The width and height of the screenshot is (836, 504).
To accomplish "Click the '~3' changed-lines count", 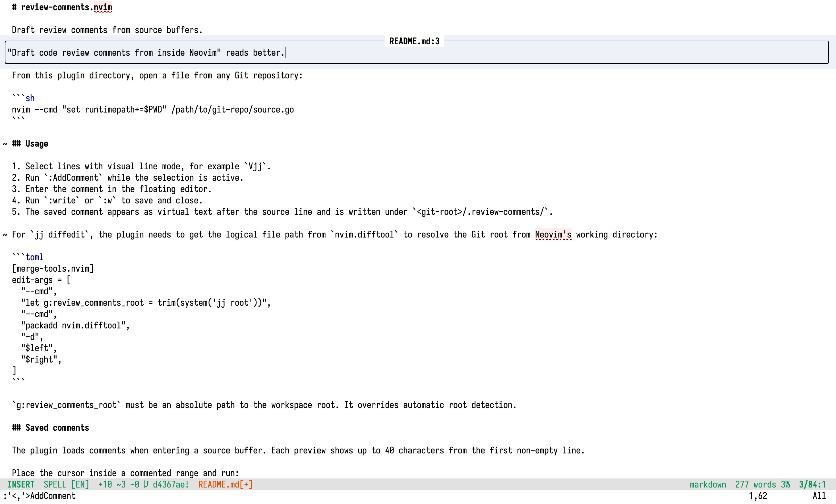I will coord(121,484).
